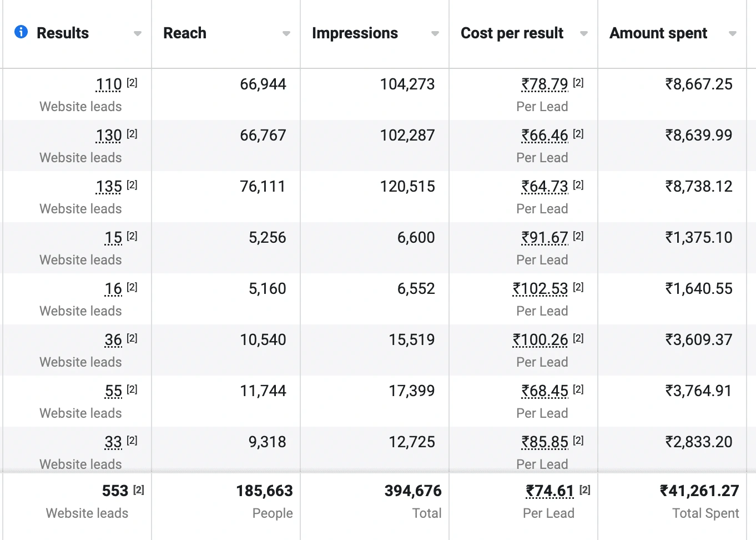Open the Results column dropdown arrow
Screen dimensions: 756x540
pos(138,34)
